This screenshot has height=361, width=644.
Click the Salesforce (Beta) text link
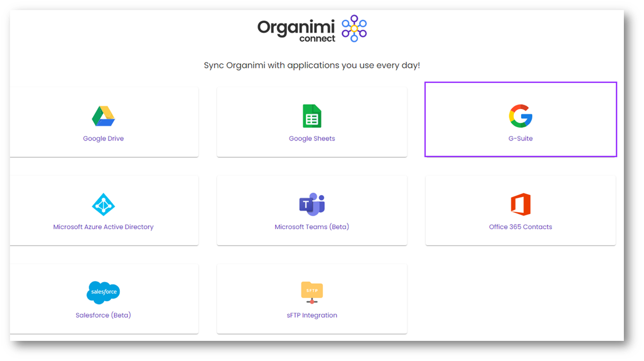coord(103,315)
